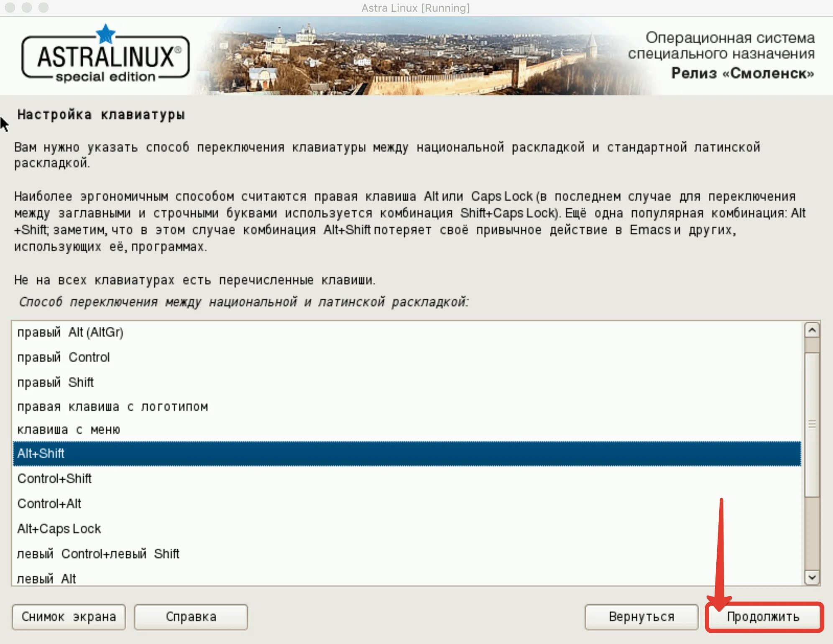Click the 'Вернуться' button
Viewport: 833px width, 644px height.
point(641,617)
